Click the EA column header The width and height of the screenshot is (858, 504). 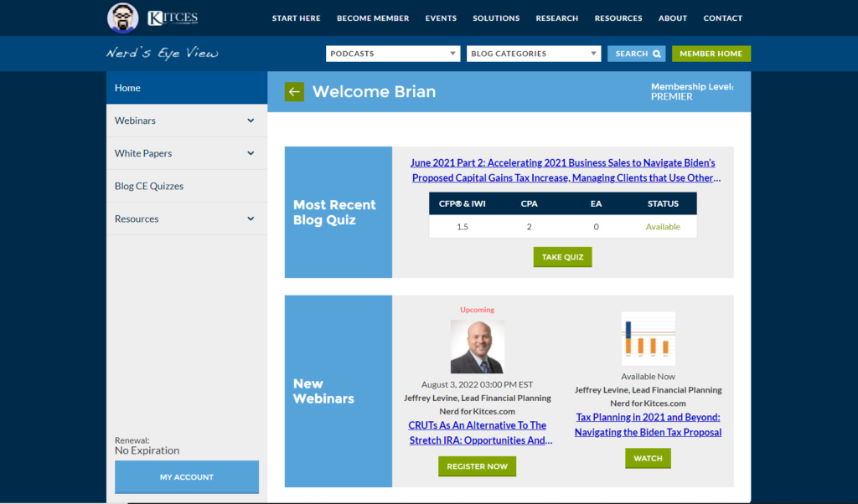(596, 203)
